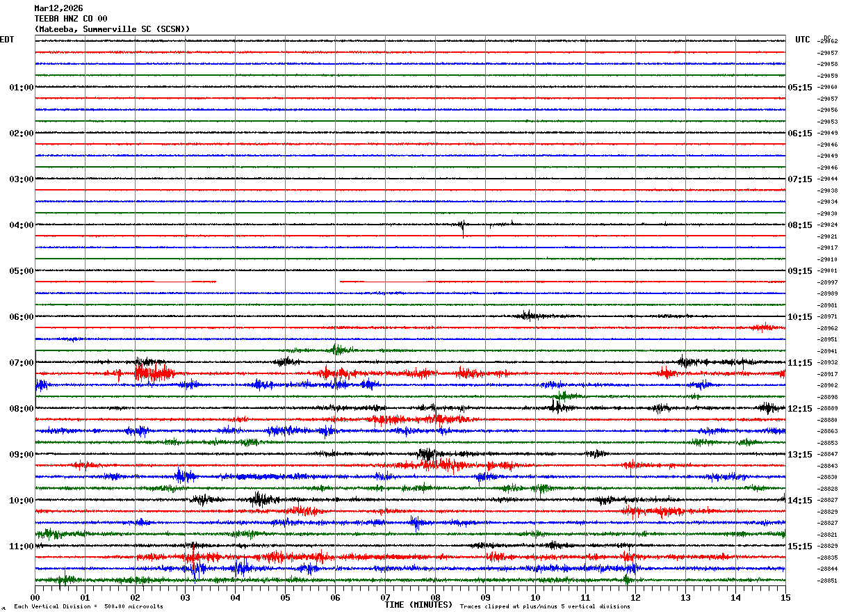This screenshot has width=841, height=616.
Task: Click the 13:15 UTC time label
Action: click(x=800, y=455)
